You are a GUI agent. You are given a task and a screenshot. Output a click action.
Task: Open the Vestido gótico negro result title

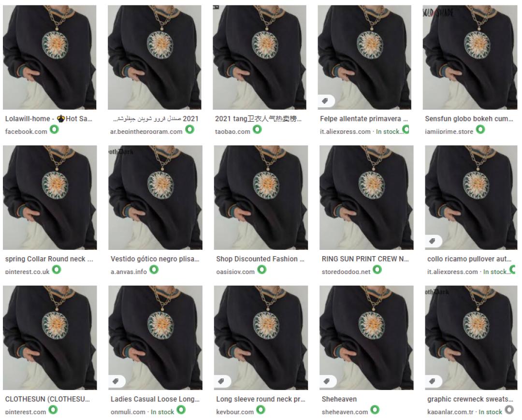(x=155, y=259)
